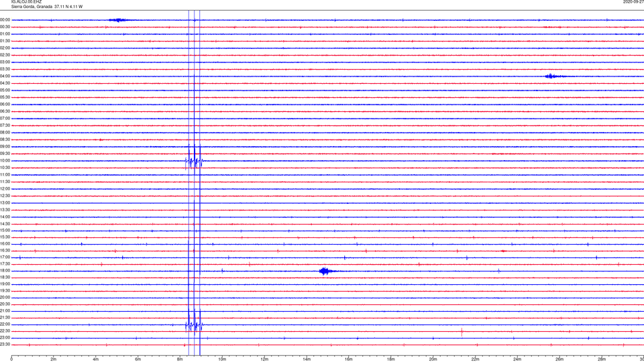This screenshot has height=362, width=644.
Task: Click the 28m tick label on time axis
Action: pos(602,359)
